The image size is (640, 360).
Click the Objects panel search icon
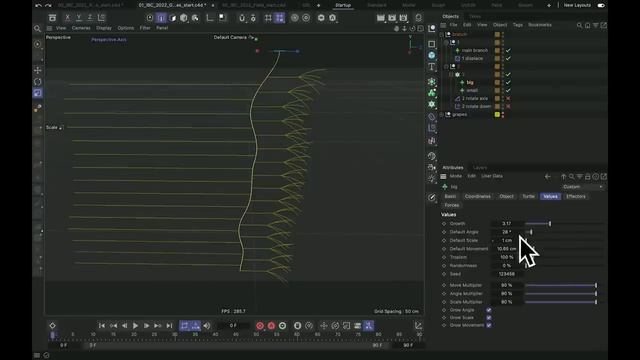pos(579,25)
